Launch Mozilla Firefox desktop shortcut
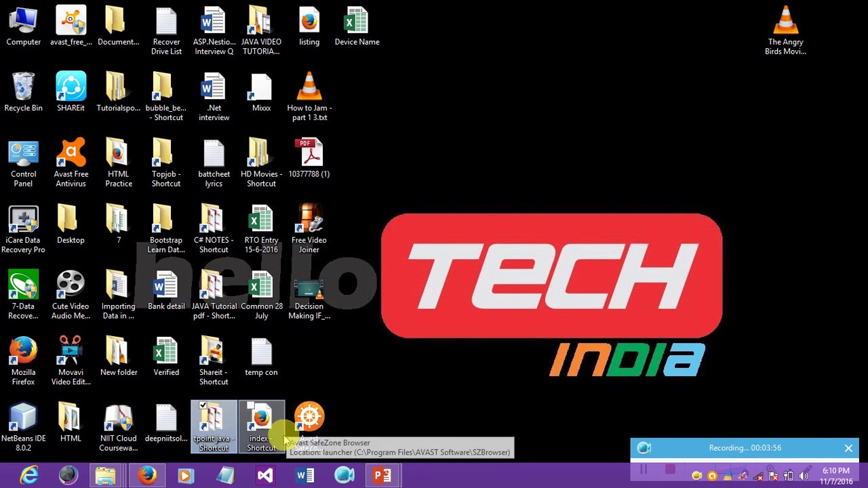This screenshot has width=868, height=488. pyautogui.click(x=23, y=362)
